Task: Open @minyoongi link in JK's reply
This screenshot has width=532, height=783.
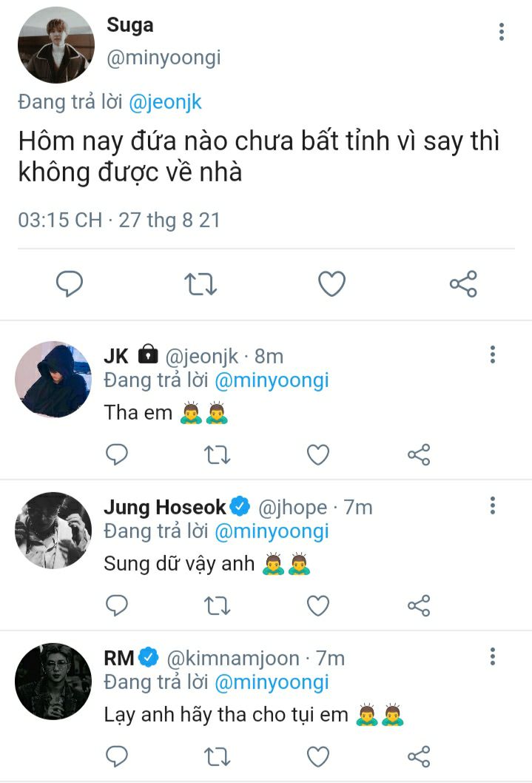Action: click(272, 380)
